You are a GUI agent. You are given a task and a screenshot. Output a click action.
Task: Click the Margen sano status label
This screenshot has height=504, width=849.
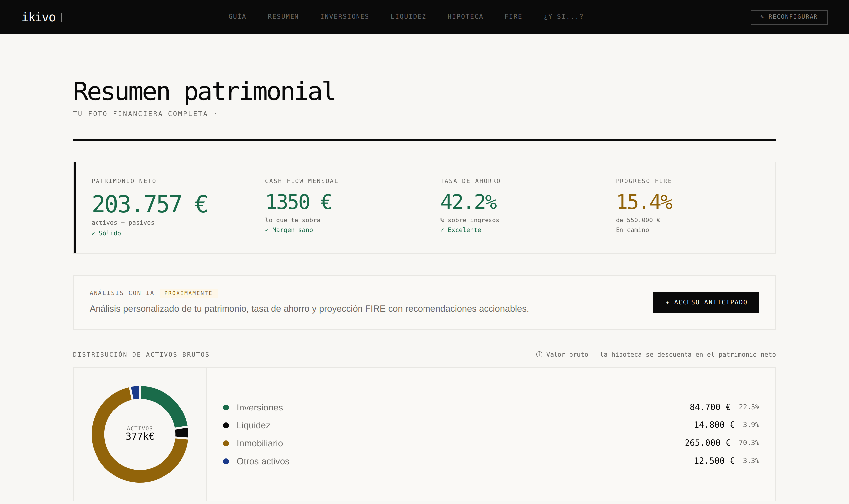(x=289, y=230)
